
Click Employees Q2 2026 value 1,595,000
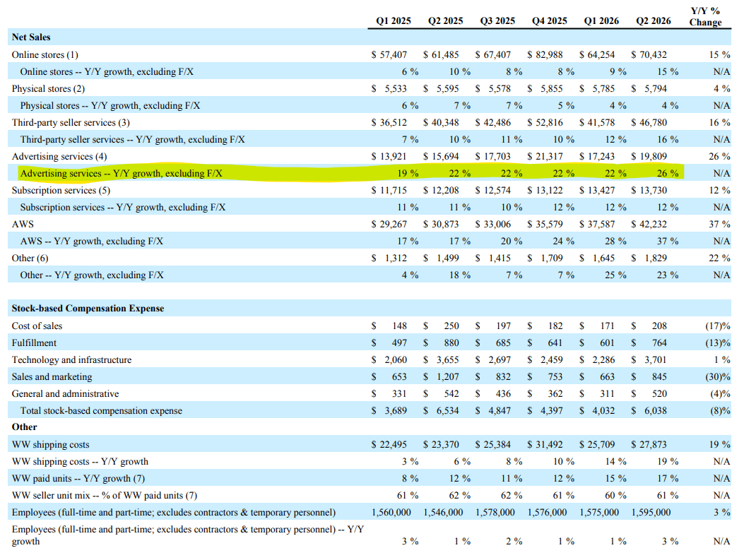(651, 513)
